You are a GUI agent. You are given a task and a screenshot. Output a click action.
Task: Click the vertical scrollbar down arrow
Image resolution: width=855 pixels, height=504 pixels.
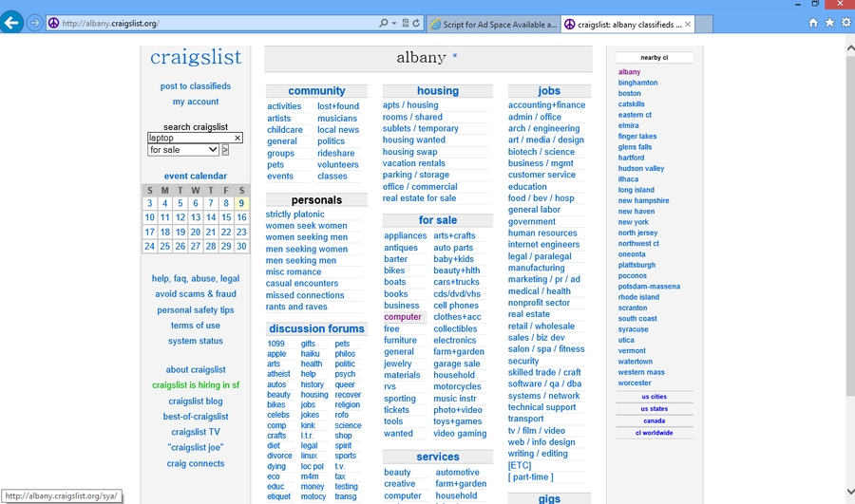coord(848,497)
